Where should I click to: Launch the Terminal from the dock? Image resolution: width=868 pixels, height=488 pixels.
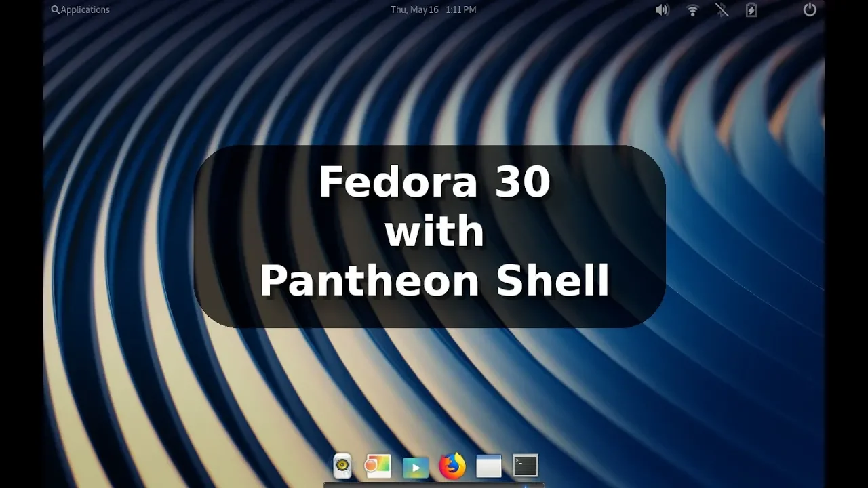coord(526,466)
